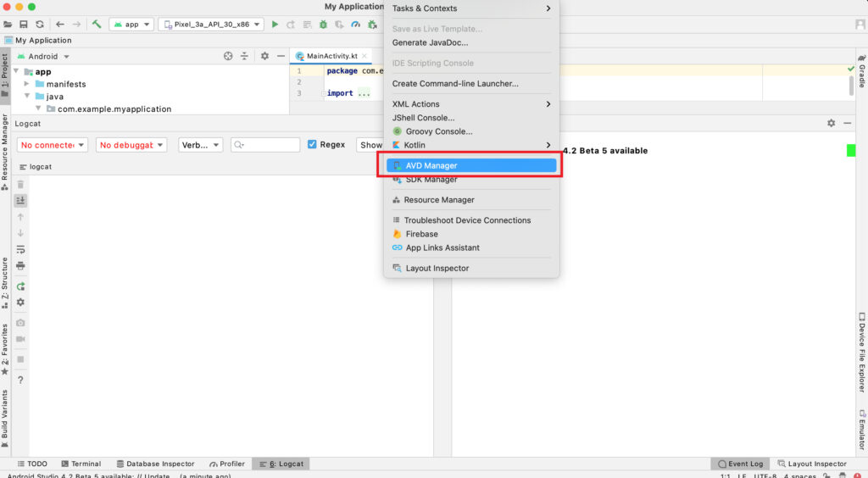The image size is (868, 478).
Task: Collapse the app tree node
Action: click(17, 71)
